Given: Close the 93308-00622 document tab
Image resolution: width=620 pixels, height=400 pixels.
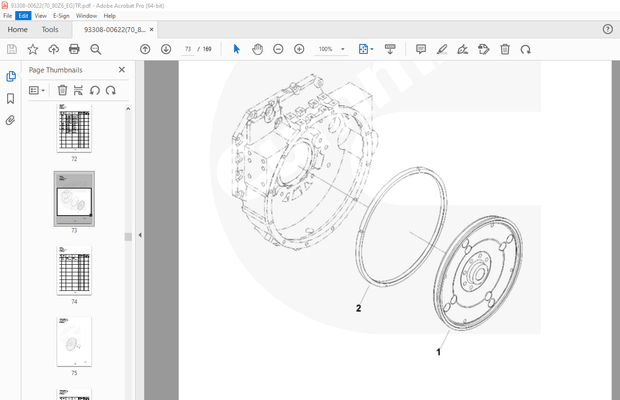Looking at the screenshot, I should tap(151, 30).
